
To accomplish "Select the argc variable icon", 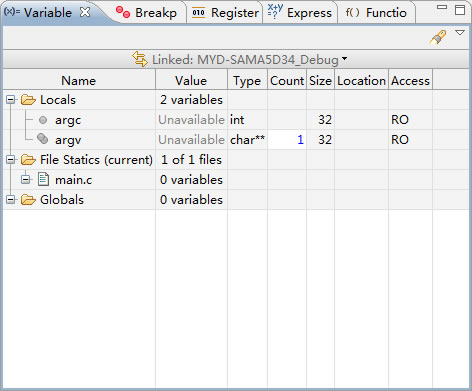I will point(43,120).
